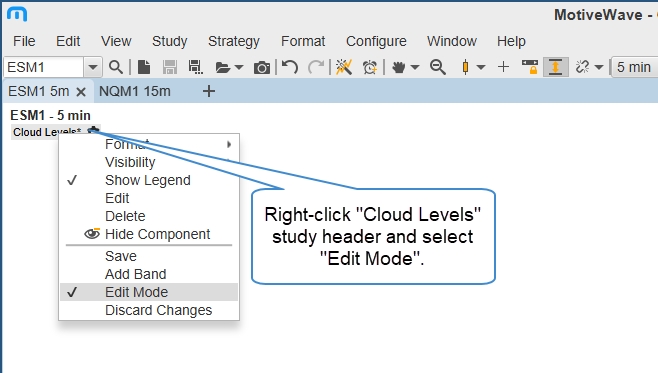Viewport: 658px width, 373px height.
Task: Open the Study menu
Action: coord(170,41)
